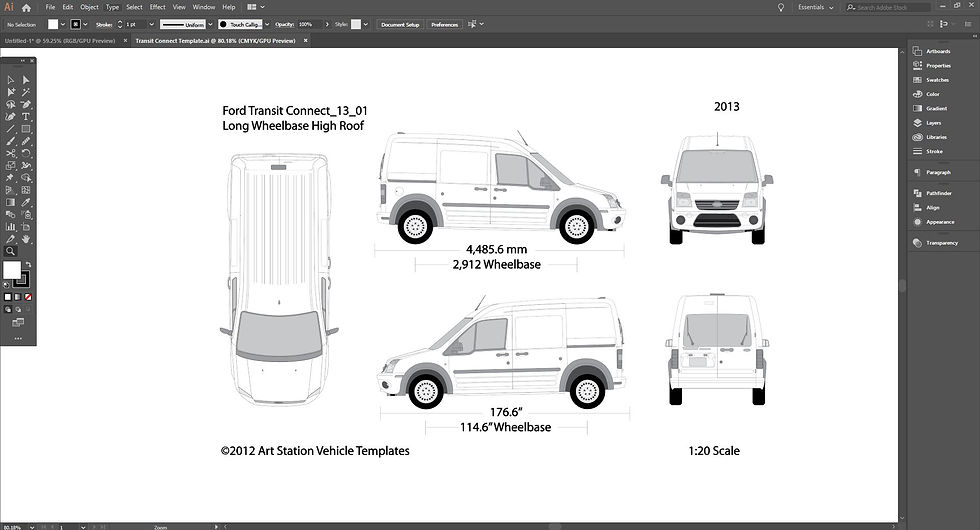Activate the Hand tool
980x530 pixels.
click(x=26, y=239)
